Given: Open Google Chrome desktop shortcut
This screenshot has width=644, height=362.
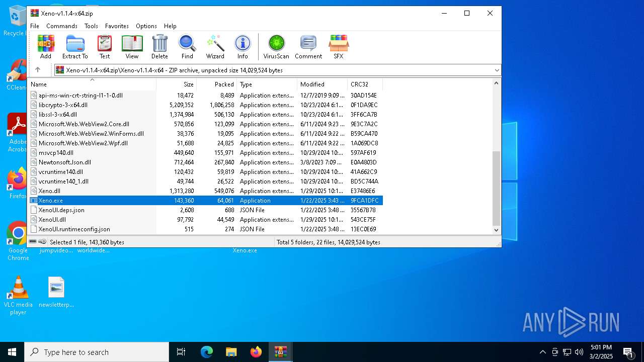Looking at the screenshot, I should 18,241.
